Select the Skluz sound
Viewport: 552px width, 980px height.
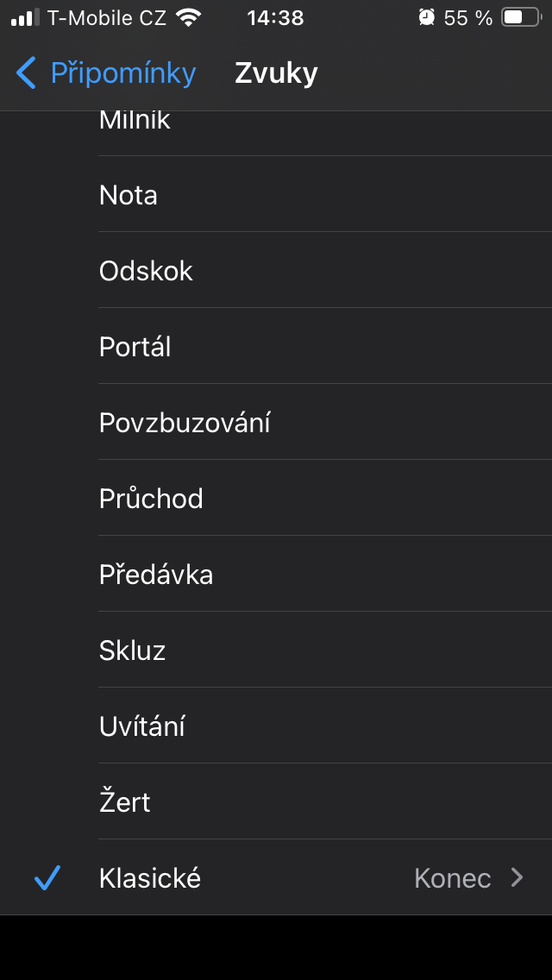[x=132, y=650]
